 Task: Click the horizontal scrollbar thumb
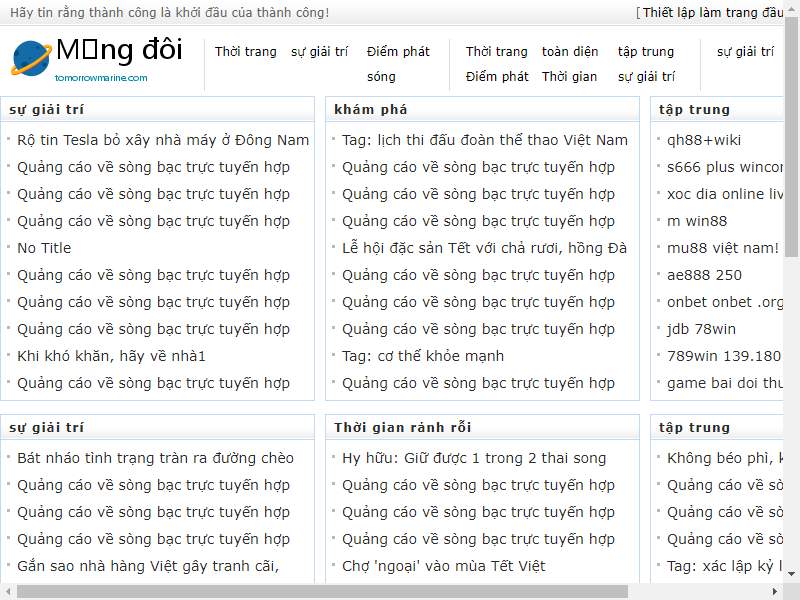pos(320,591)
